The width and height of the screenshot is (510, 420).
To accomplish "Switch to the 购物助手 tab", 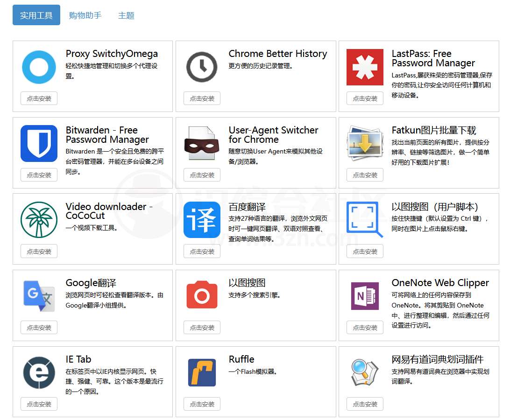I will click(85, 15).
